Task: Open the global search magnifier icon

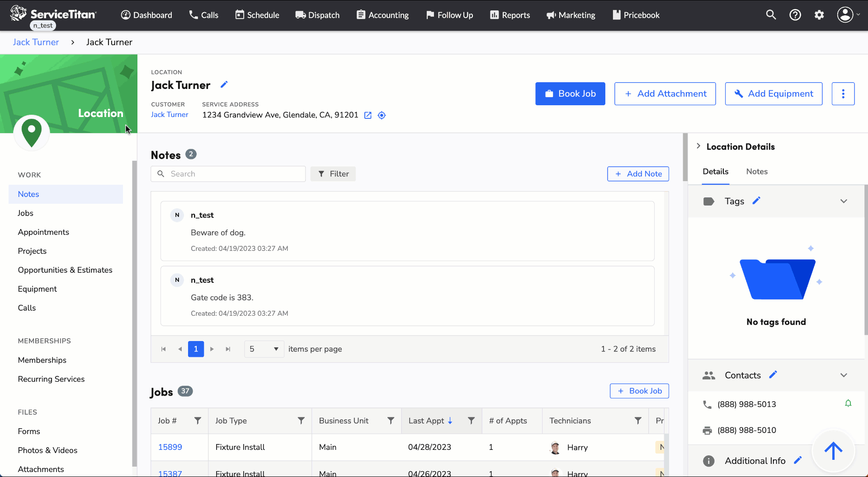Action: [x=771, y=14]
